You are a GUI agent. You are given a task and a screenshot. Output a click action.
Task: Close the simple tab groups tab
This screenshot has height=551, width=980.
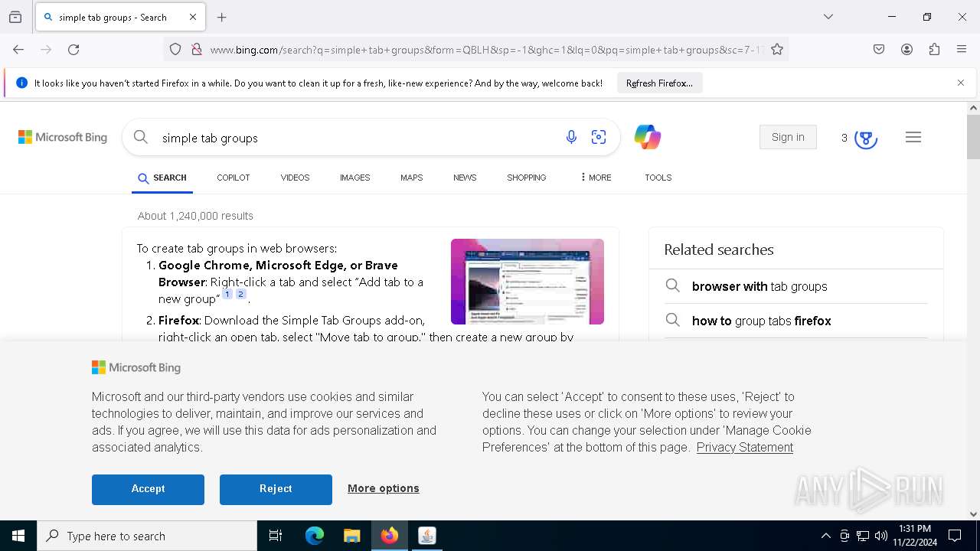pos(193,17)
